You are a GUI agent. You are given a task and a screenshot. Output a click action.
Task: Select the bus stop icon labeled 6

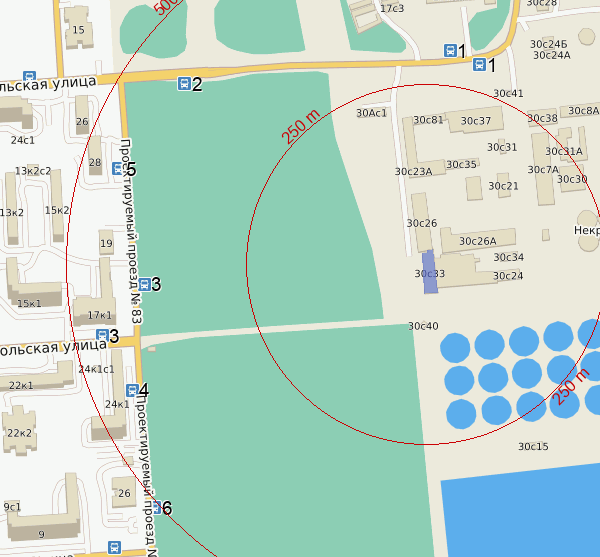(x=155, y=508)
